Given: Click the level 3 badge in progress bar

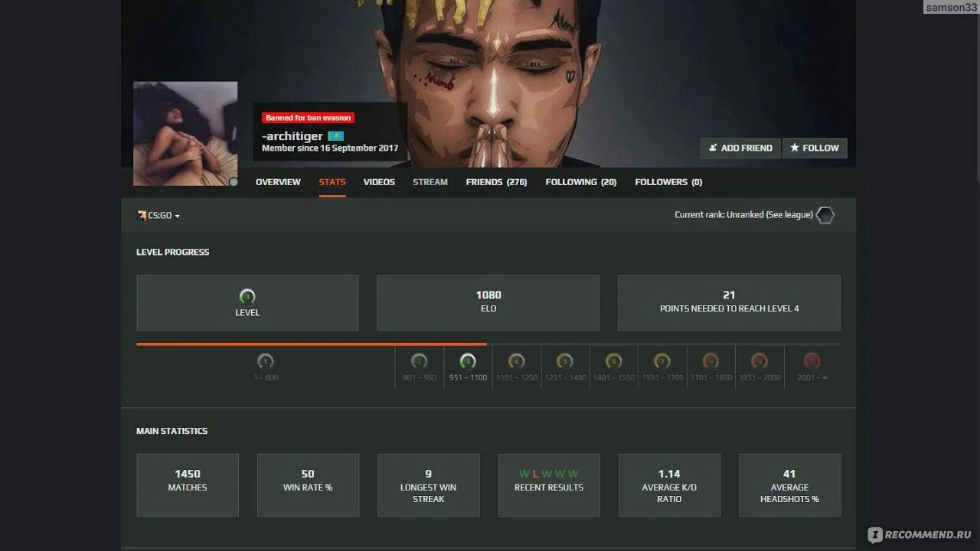Looking at the screenshot, I should pyautogui.click(x=468, y=361).
